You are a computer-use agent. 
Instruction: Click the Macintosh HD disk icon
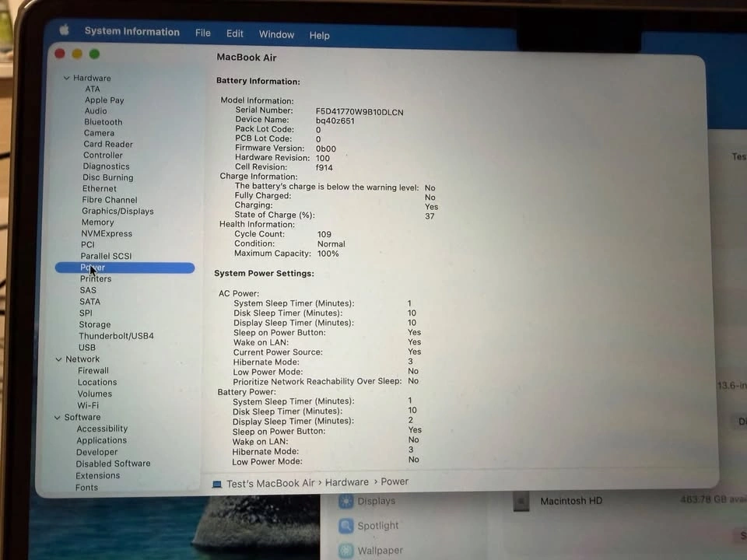point(521,502)
